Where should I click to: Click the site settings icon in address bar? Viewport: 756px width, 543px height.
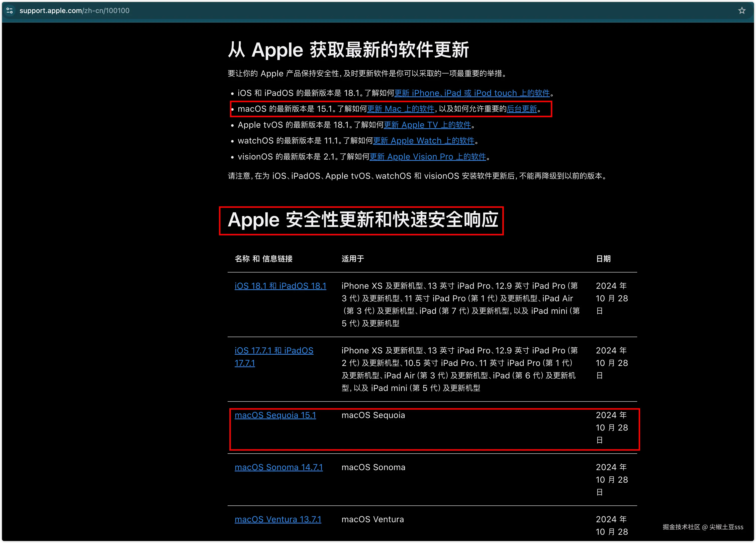tap(10, 11)
